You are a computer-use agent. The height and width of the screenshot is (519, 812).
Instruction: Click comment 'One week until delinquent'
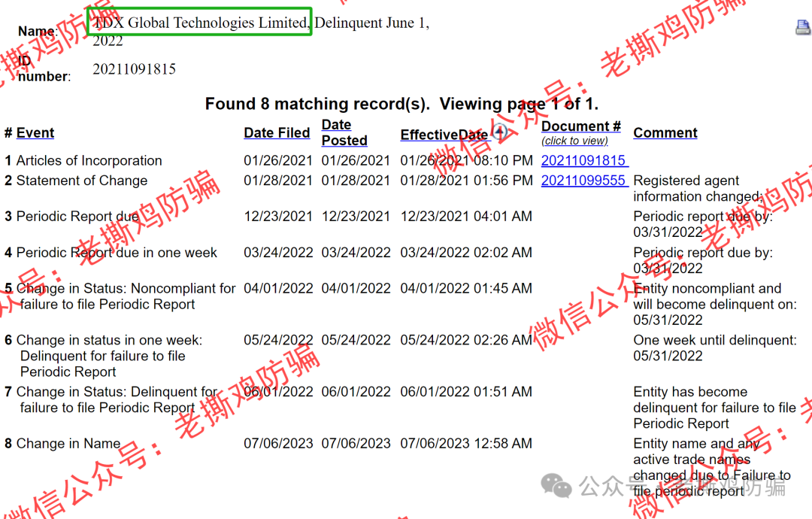715,348
